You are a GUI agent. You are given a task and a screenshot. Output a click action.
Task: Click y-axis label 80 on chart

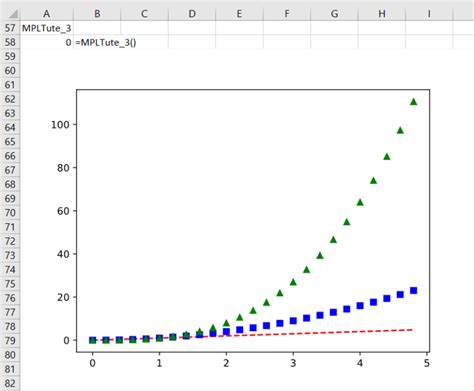coord(63,168)
